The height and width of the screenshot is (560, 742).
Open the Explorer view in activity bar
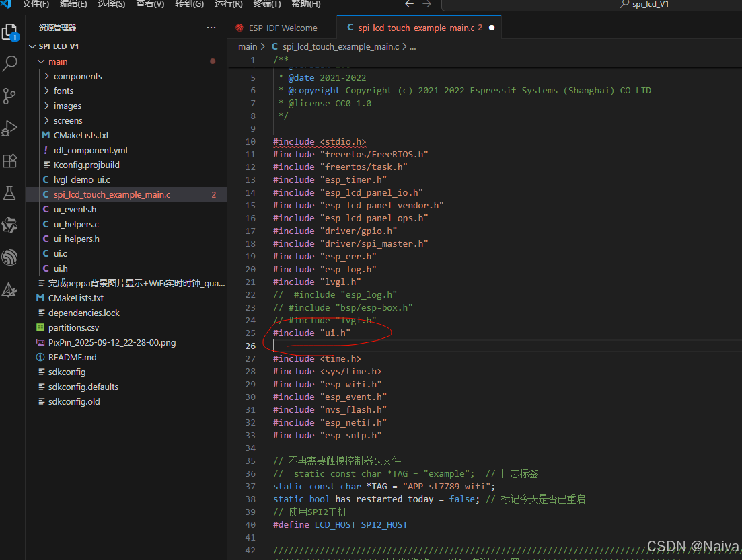[x=10, y=33]
